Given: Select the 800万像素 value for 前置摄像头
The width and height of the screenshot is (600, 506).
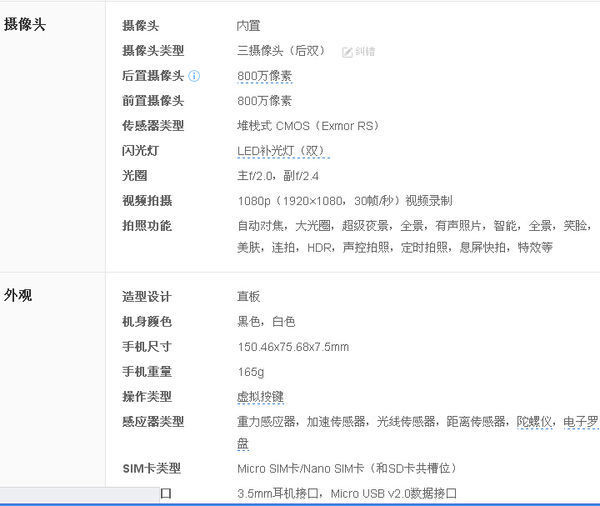Looking at the screenshot, I should pyautogui.click(x=264, y=101).
